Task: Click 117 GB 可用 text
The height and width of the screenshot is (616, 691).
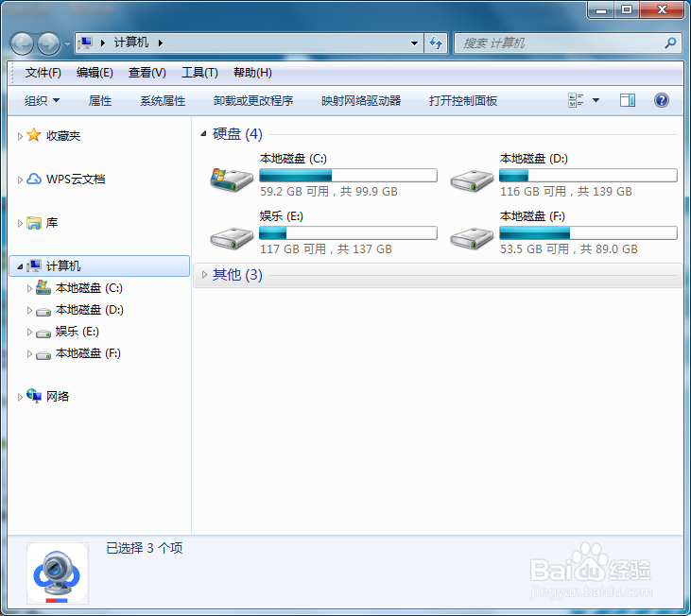Action: pyautogui.click(x=293, y=249)
